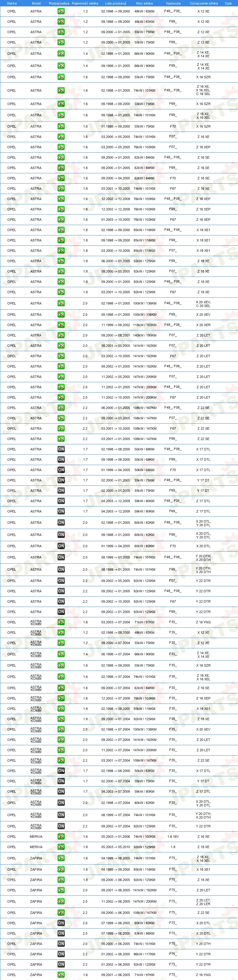Select the 63kW / 86KM power cell

click(x=145, y=933)
